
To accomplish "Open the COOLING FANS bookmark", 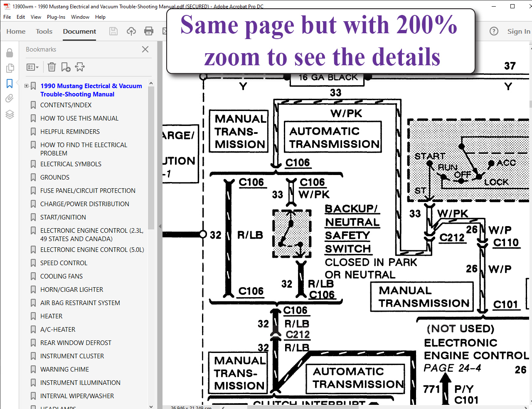I will click(x=62, y=276).
